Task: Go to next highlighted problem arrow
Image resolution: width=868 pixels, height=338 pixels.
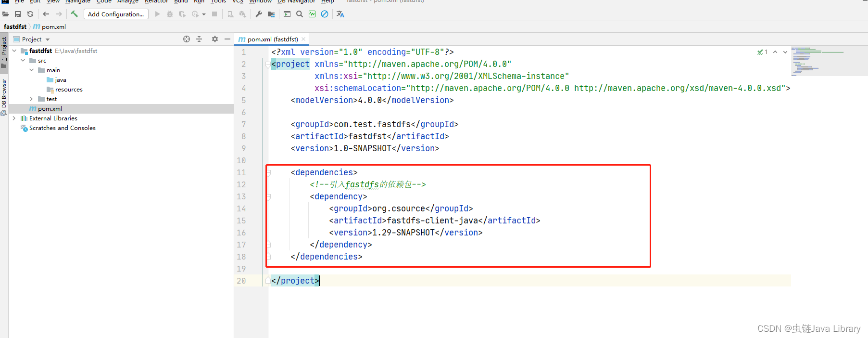Action: coord(785,52)
